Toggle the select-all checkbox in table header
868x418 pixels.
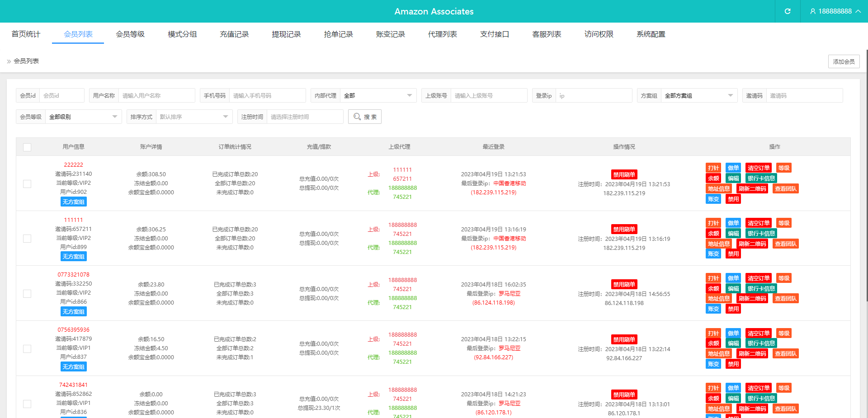tap(27, 147)
